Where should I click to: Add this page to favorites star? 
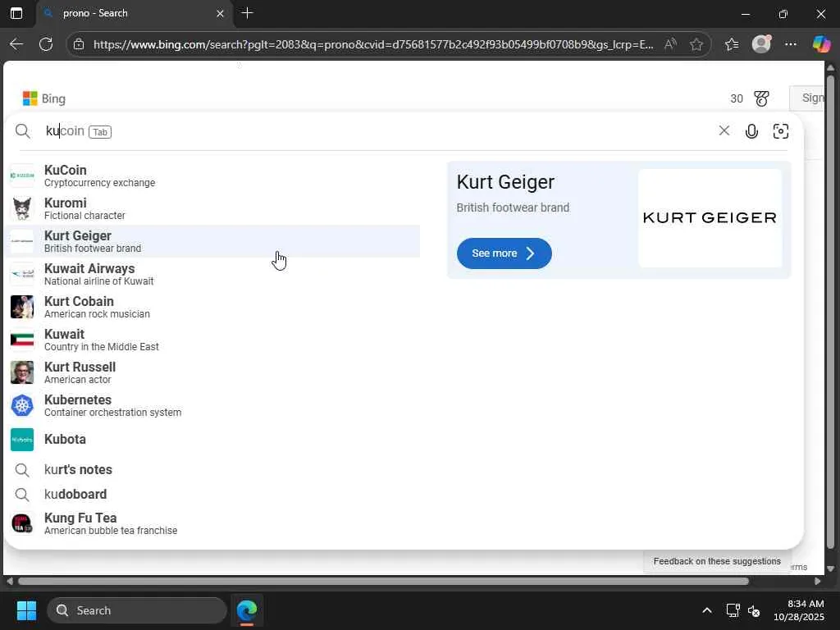click(x=696, y=44)
